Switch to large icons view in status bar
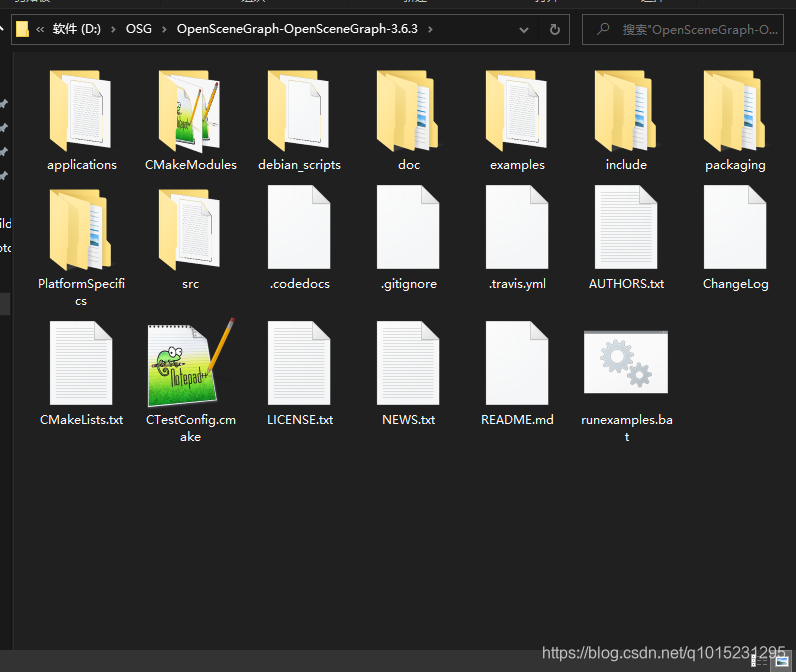The image size is (796, 672). point(782,660)
